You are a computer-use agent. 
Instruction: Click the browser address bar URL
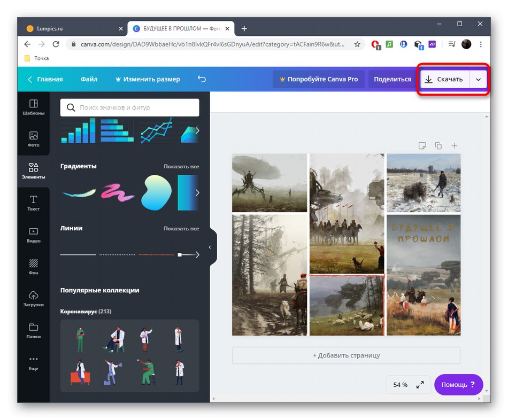click(212, 44)
